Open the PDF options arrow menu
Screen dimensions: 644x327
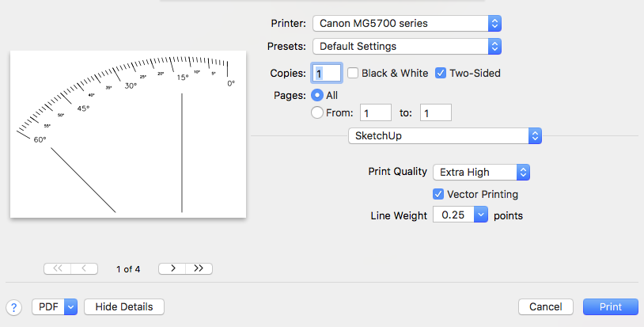point(70,306)
